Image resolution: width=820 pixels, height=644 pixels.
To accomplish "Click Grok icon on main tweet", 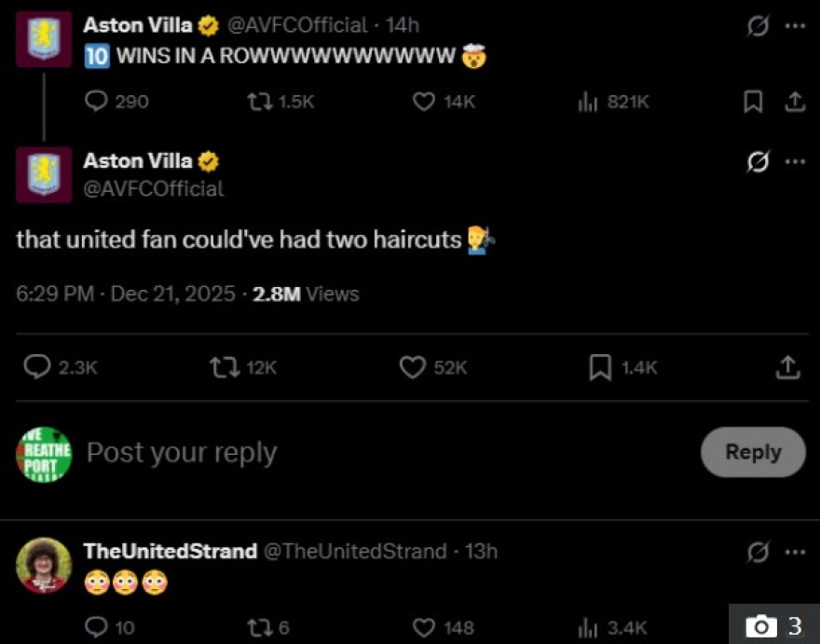I will pos(758,162).
